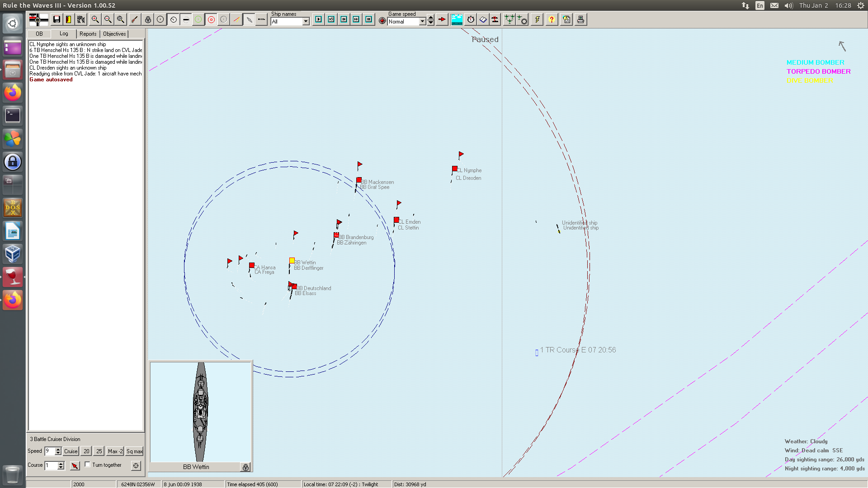Viewport: 868px width, 488px height.
Task: Increase the Speed stepper value
Action: point(58,449)
